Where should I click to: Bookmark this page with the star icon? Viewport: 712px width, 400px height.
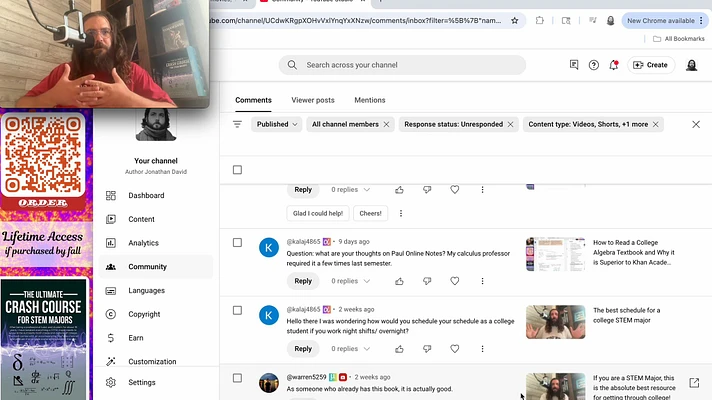(x=514, y=20)
